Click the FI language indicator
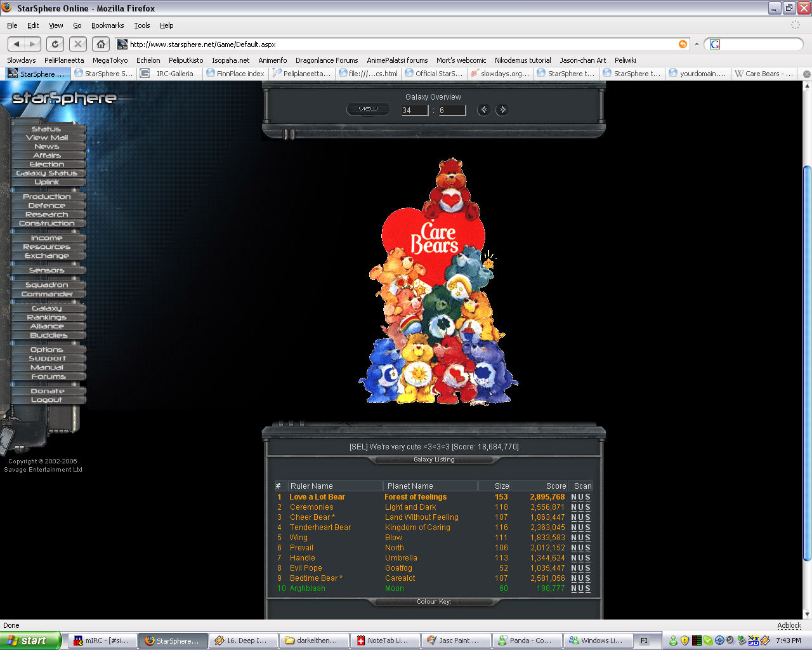Screen dimensions: 812x650 tap(645, 640)
